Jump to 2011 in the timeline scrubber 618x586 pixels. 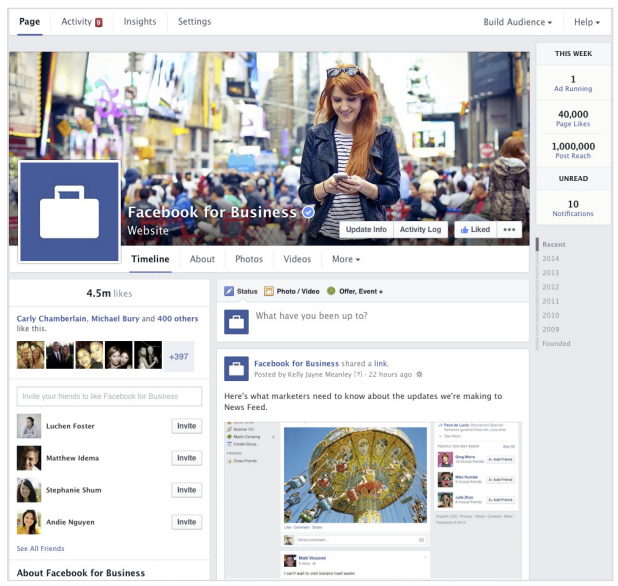[551, 301]
